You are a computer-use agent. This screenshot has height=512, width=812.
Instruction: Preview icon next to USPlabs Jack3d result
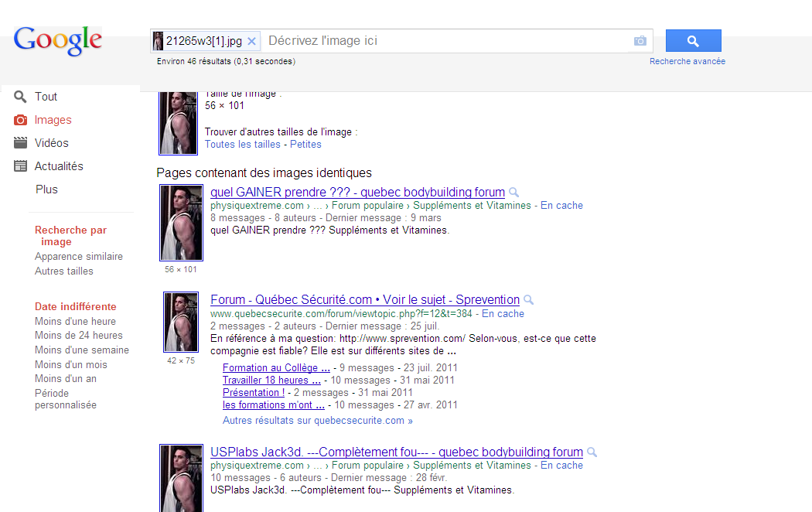592,452
